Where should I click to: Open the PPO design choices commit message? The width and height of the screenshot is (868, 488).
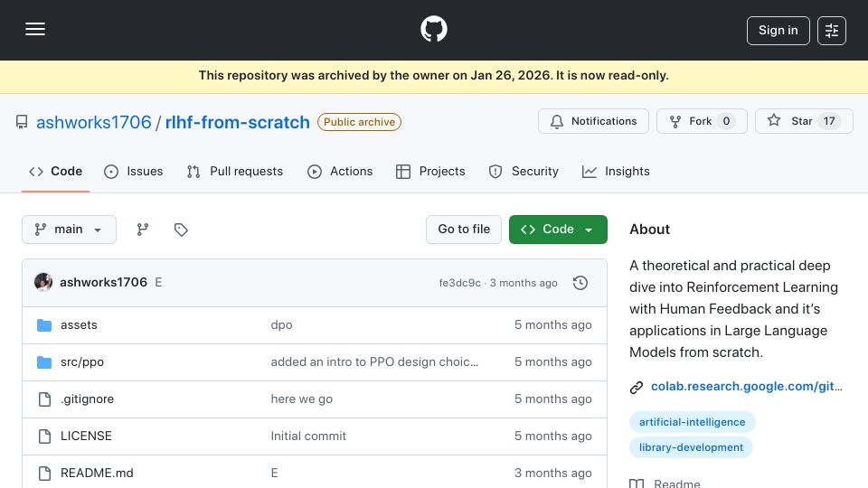[374, 361]
